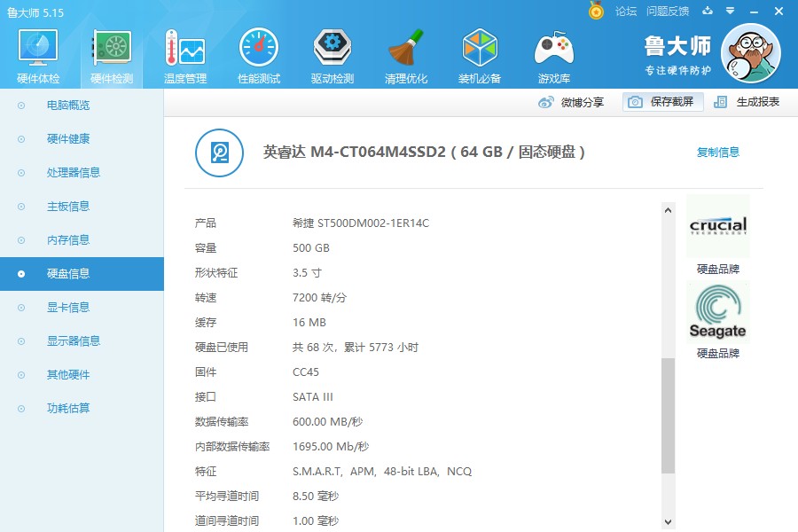The image size is (798, 532).
Task: Click 保存截屏 save screenshot button
Action: 662,102
